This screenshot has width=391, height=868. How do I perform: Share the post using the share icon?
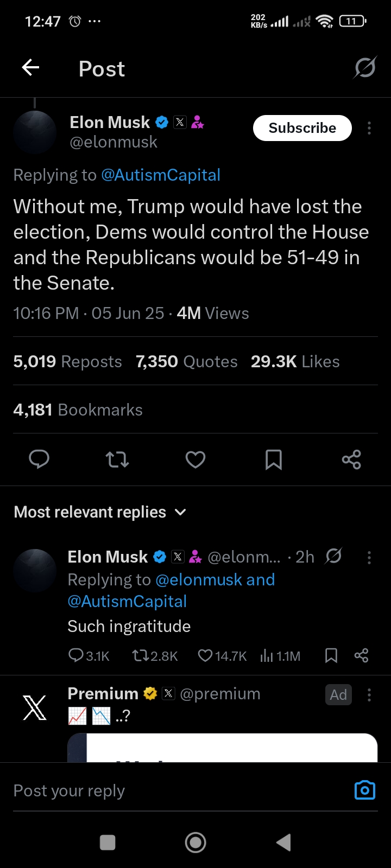(x=351, y=459)
